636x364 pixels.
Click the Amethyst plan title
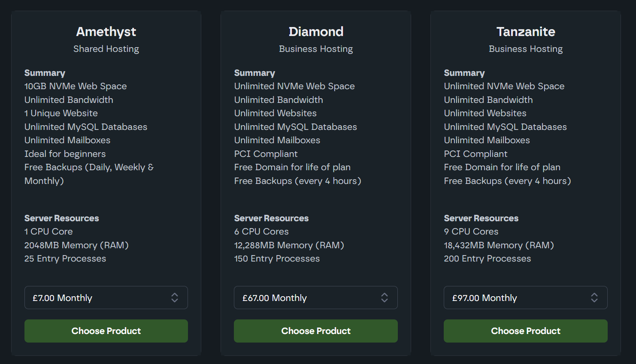pyautogui.click(x=106, y=32)
